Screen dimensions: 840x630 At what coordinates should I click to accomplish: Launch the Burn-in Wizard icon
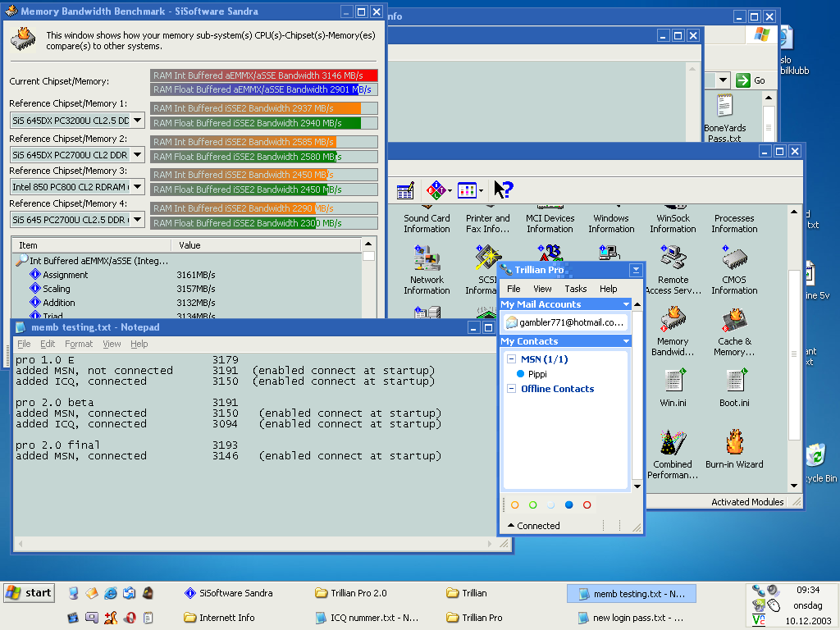tap(734, 442)
